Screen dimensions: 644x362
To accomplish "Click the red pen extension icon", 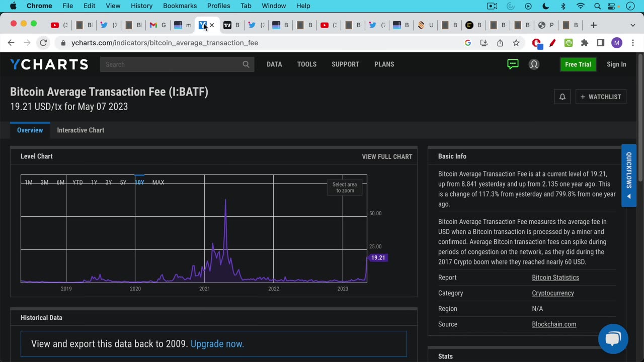I will pyautogui.click(x=552, y=43).
